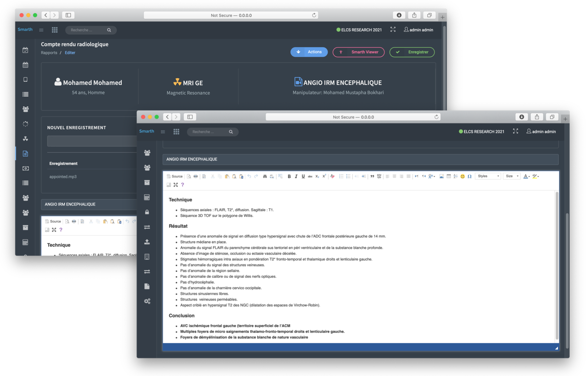Open the settings gears icon in sidebar

[x=147, y=301]
